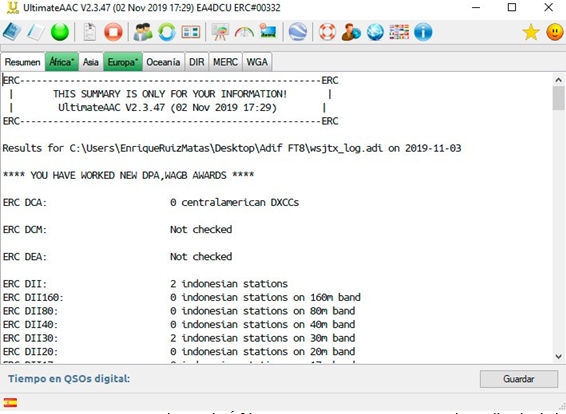Switch to the Resumen tab
Image resolution: width=566 pixels, height=414 pixels.
(22, 62)
